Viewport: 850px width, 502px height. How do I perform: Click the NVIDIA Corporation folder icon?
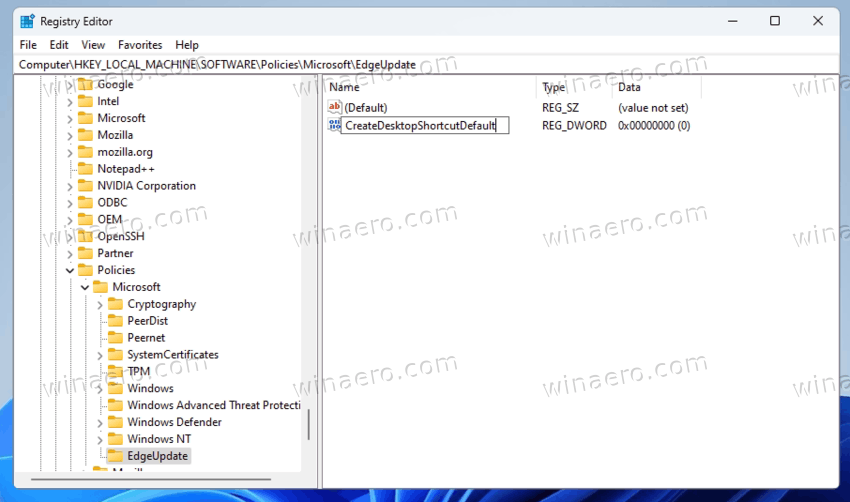point(86,185)
